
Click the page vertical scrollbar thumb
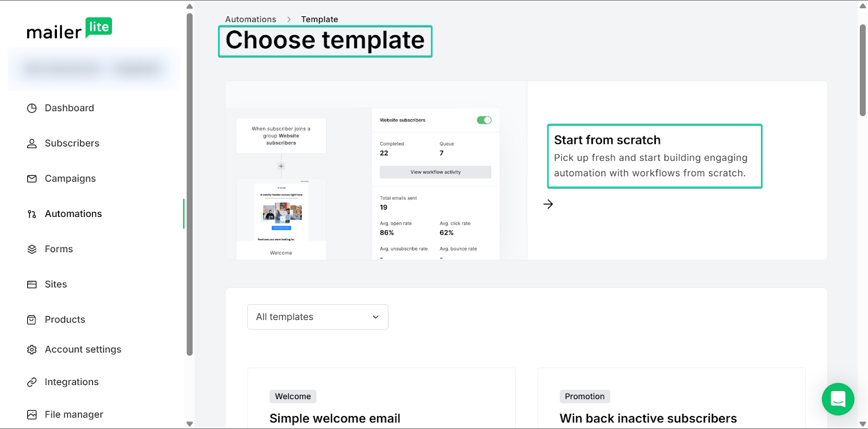coord(863,70)
